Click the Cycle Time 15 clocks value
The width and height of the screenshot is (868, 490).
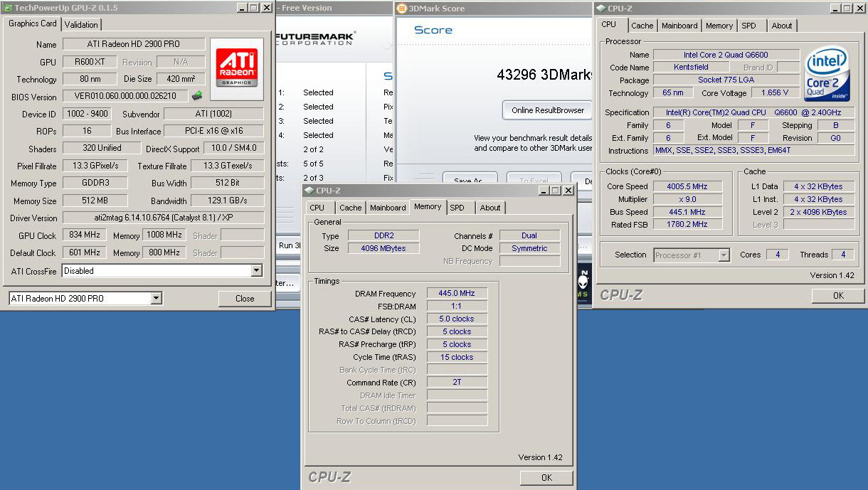(x=457, y=357)
